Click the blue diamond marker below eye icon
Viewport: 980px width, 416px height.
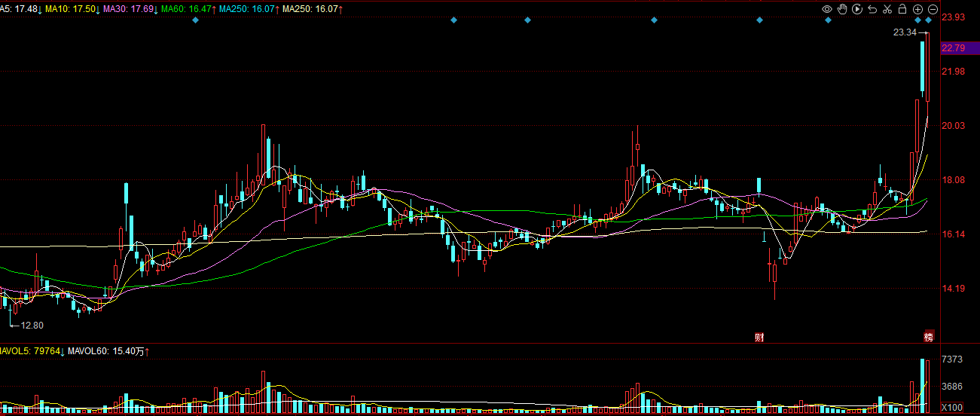point(827,20)
